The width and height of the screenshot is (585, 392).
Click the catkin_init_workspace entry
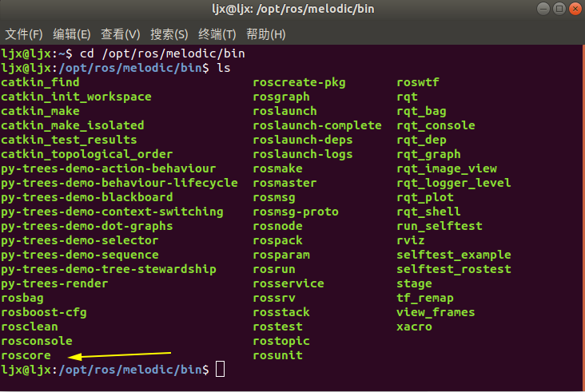(x=76, y=97)
